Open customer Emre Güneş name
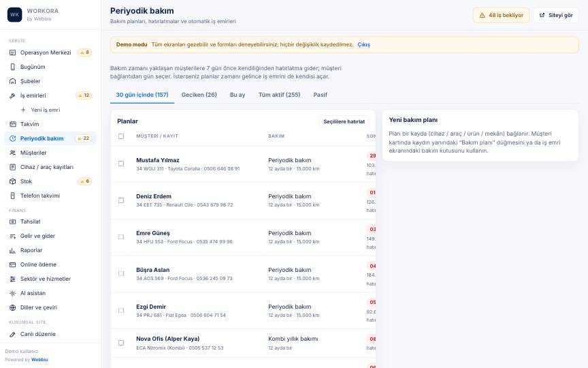Viewport: 588px width, 368px height. point(153,233)
